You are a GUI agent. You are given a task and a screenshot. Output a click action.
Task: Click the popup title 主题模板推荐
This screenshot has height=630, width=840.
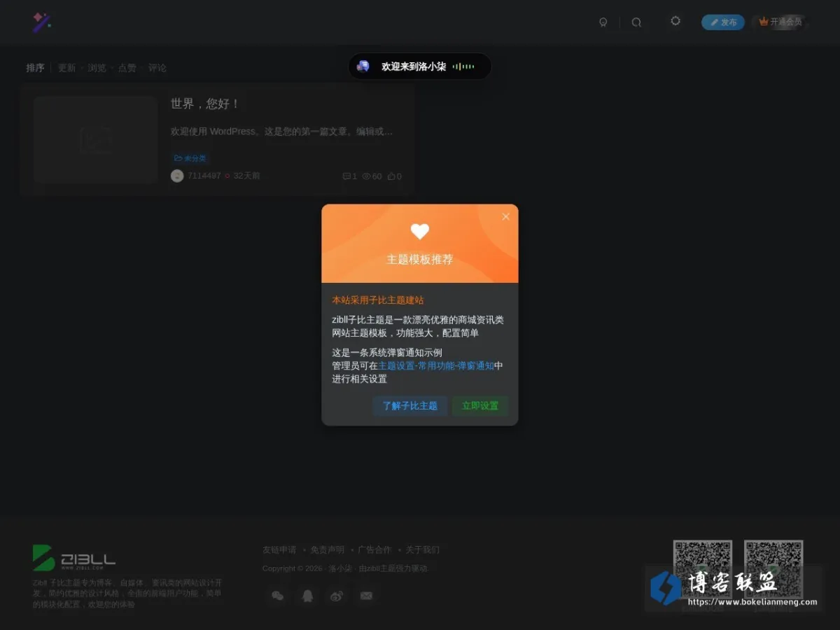(x=420, y=259)
